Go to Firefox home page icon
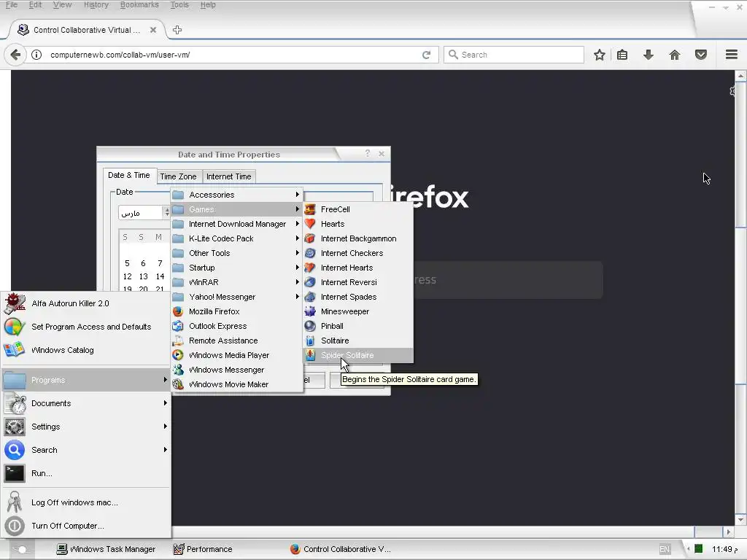The image size is (747, 560). point(675,55)
